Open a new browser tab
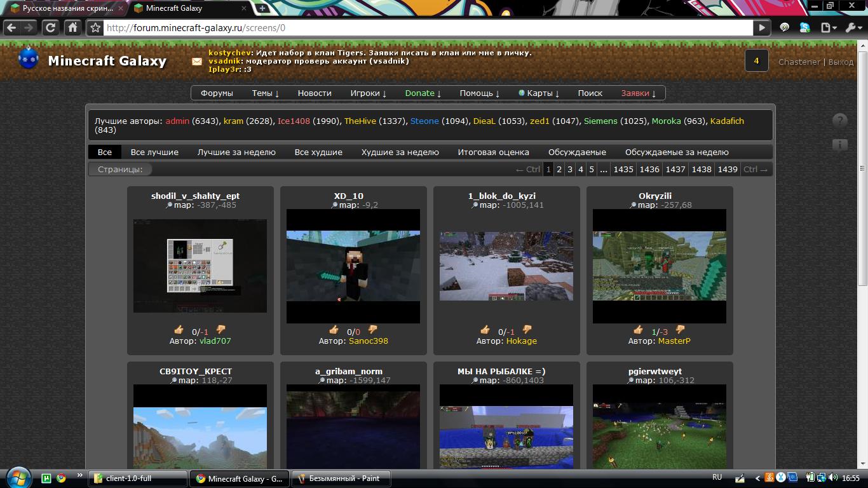Screen dimensions: 868x488 pyautogui.click(x=262, y=8)
